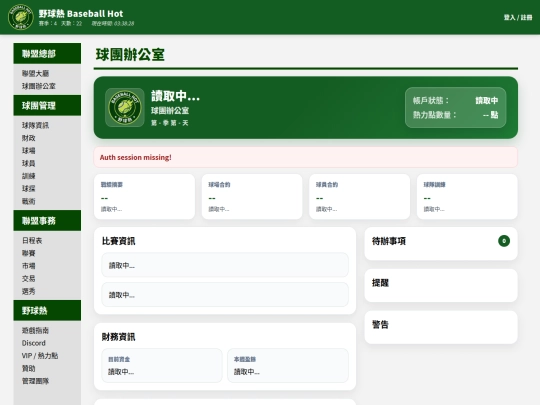The image size is (540, 405).
Task: Click the 提醒 panel heading
Action: 381,283
